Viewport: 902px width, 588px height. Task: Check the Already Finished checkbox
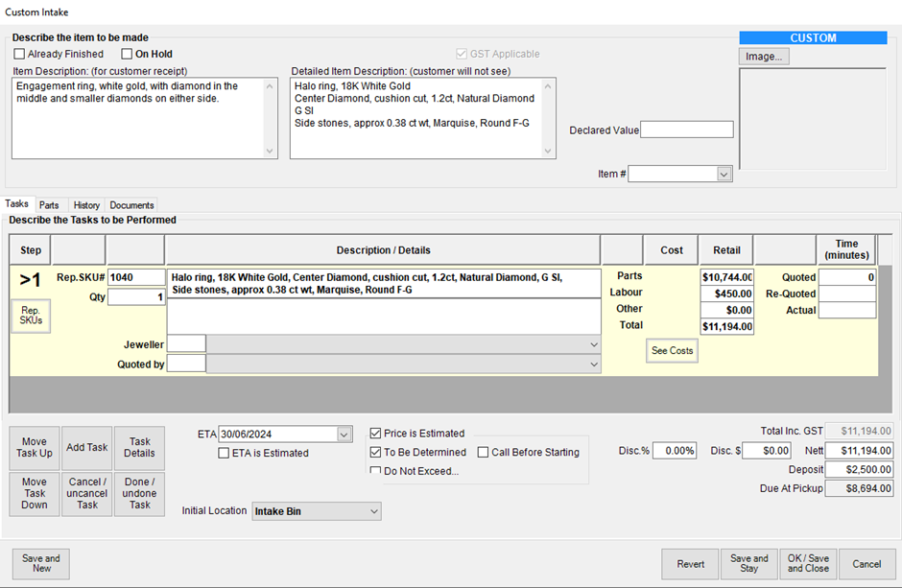20,55
